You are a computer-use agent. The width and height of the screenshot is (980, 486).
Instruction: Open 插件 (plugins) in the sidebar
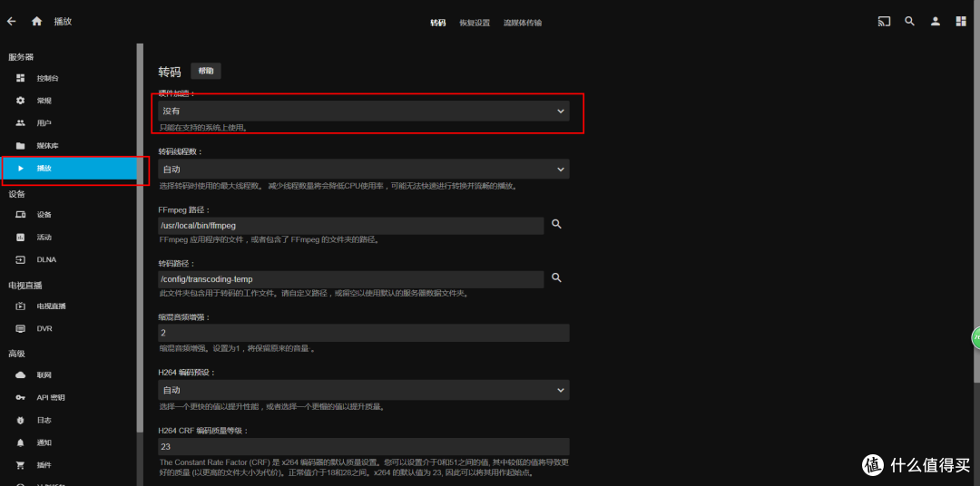44,465
